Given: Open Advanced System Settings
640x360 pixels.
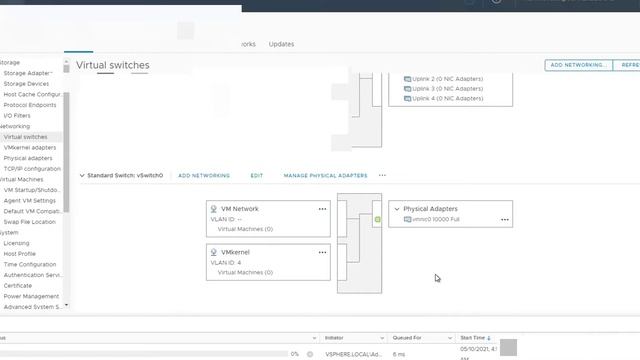Looking at the screenshot, I should (32, 307).
